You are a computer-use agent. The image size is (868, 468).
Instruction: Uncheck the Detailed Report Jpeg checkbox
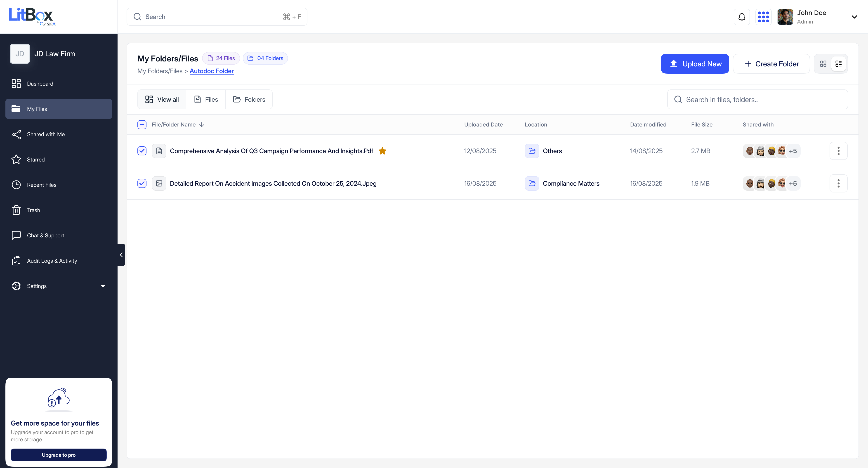(142, 183)
